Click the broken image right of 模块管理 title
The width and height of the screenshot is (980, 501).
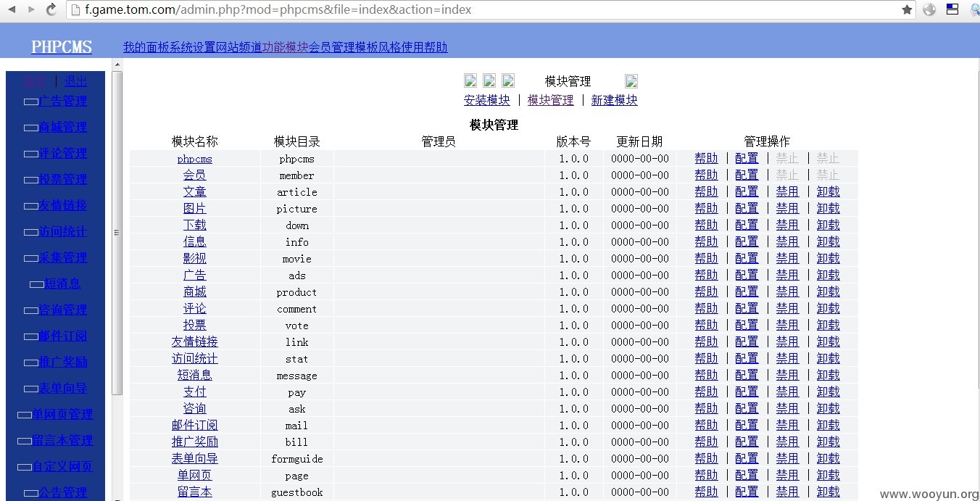click(631, 80)
